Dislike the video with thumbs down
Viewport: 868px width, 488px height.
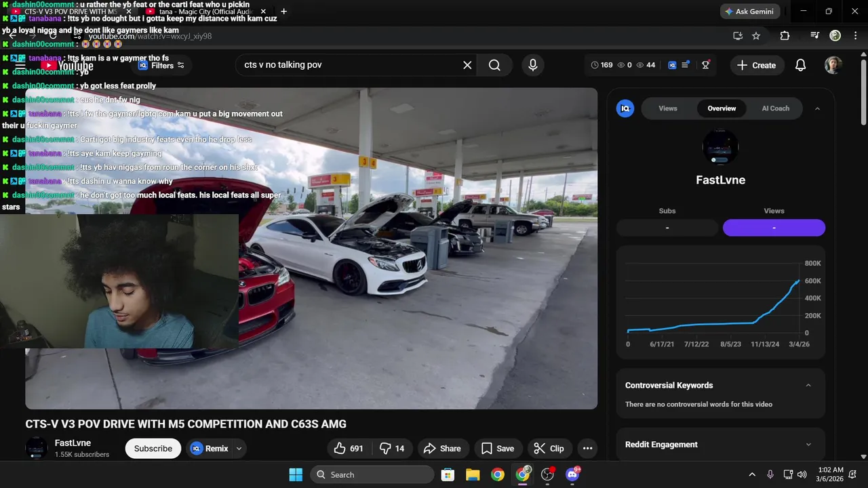pos(392,449)
